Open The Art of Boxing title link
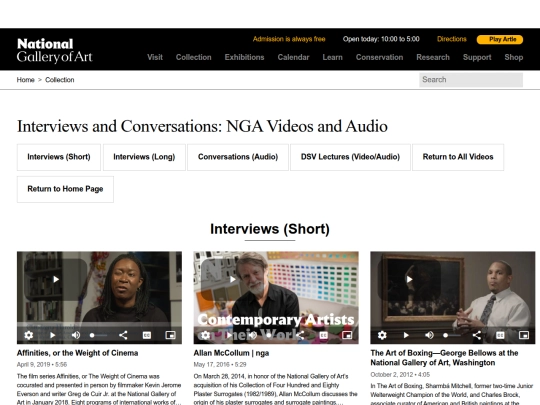 444,358
